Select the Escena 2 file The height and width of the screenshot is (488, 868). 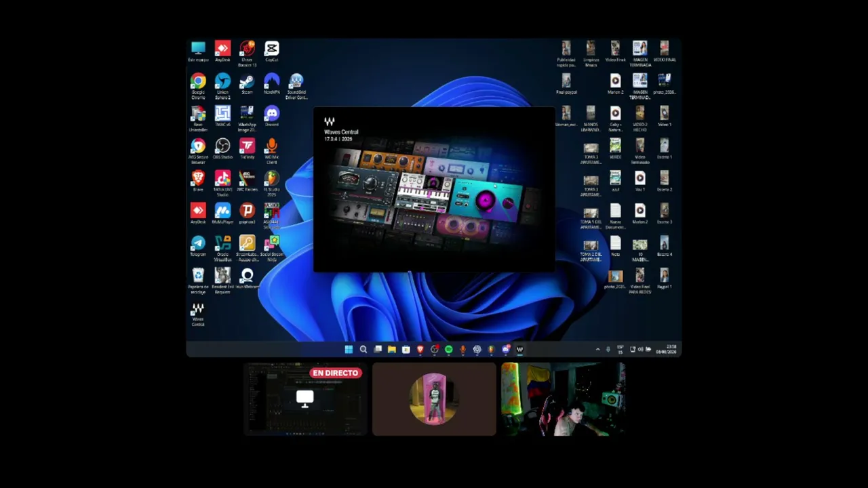tap(664, 182)
